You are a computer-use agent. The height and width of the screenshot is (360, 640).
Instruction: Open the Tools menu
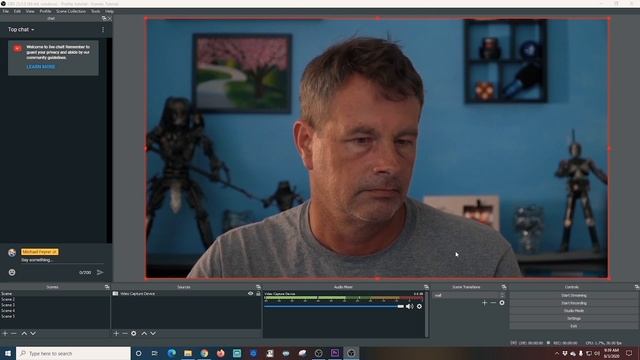[96, 11]
